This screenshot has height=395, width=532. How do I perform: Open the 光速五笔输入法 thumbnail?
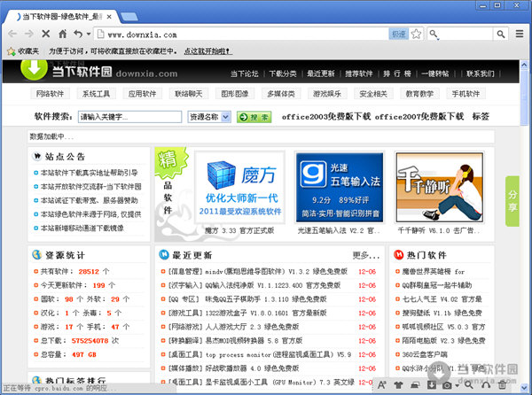click(x=340, y=188)
